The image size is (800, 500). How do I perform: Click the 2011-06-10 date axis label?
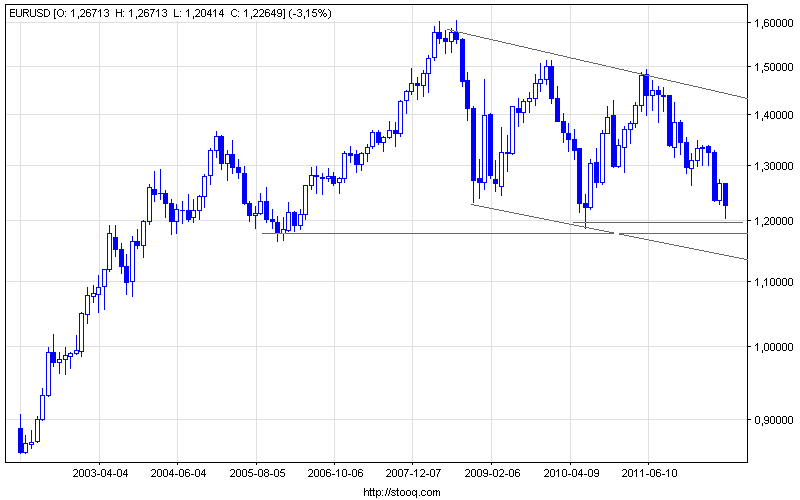click(649, 473)
